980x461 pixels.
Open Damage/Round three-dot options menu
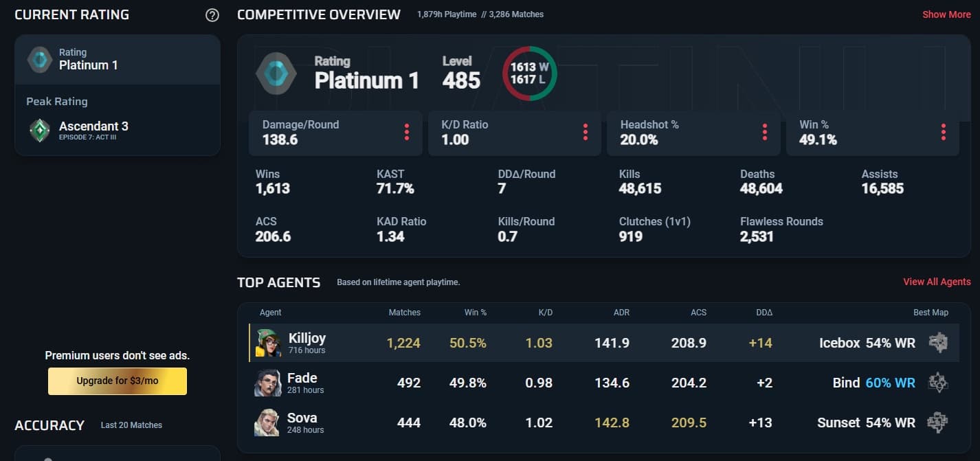[x=407, y=132]
